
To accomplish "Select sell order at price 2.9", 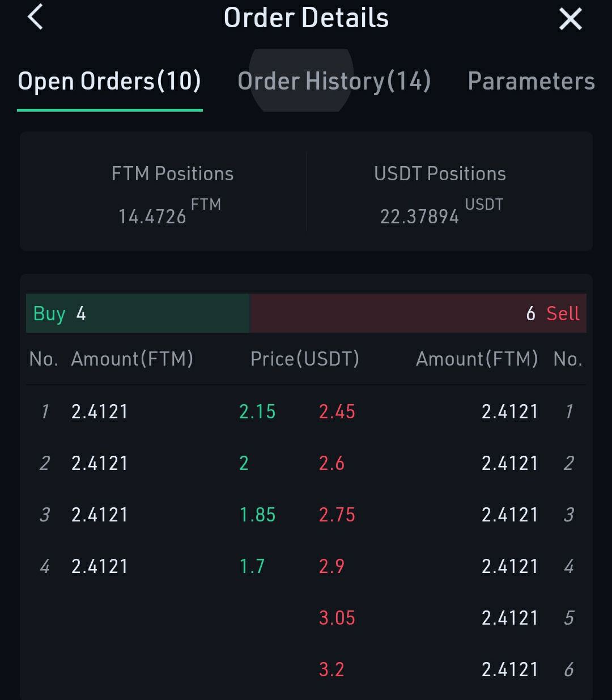I will (331, 566).
